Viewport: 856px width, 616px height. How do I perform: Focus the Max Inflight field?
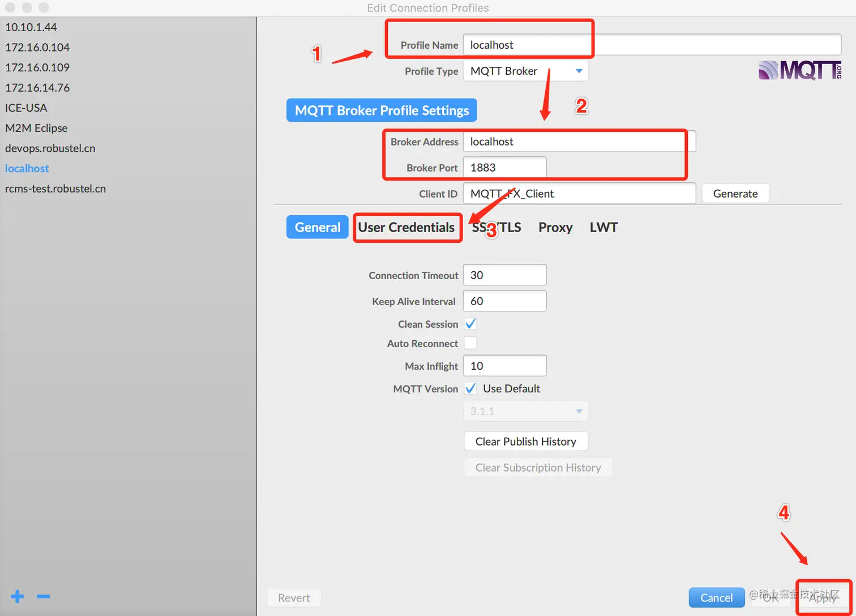pyautogui.click(x=505, y=366)
